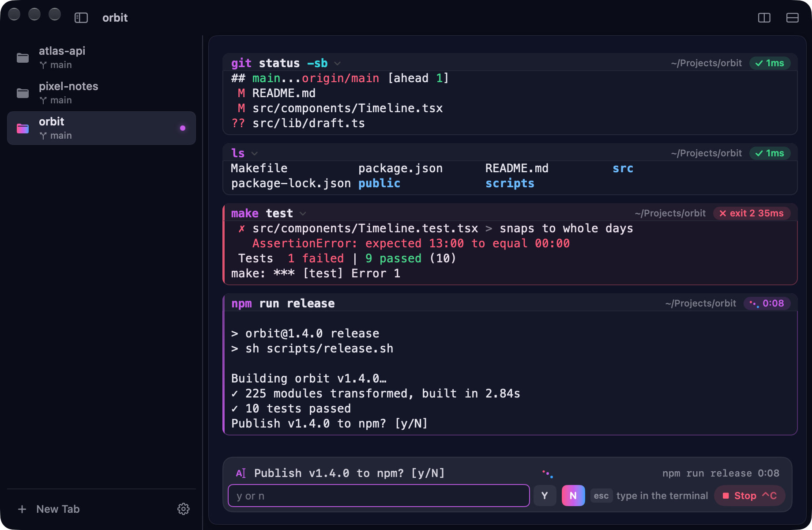Open a New Tab
Viewport: 812px width, 530px height.
(49, 509)
